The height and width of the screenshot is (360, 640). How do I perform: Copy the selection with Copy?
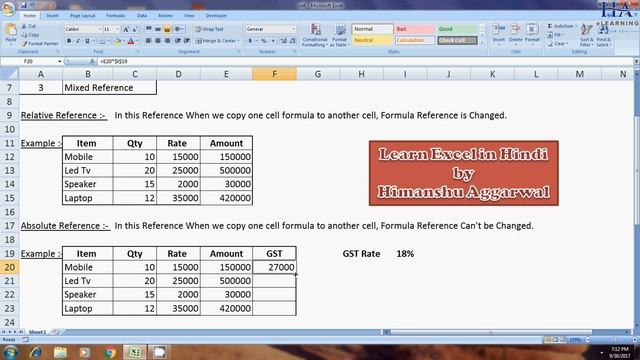click(x=31, y=35)
